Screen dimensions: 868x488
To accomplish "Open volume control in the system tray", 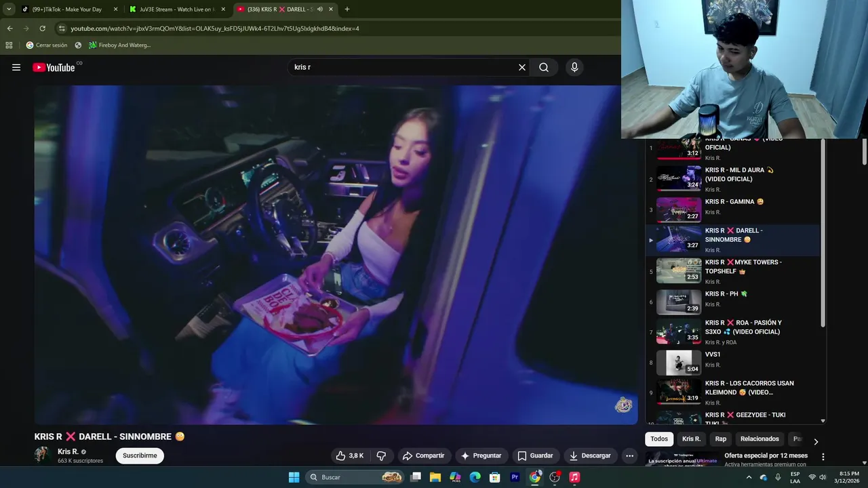I will coord(823,477).
